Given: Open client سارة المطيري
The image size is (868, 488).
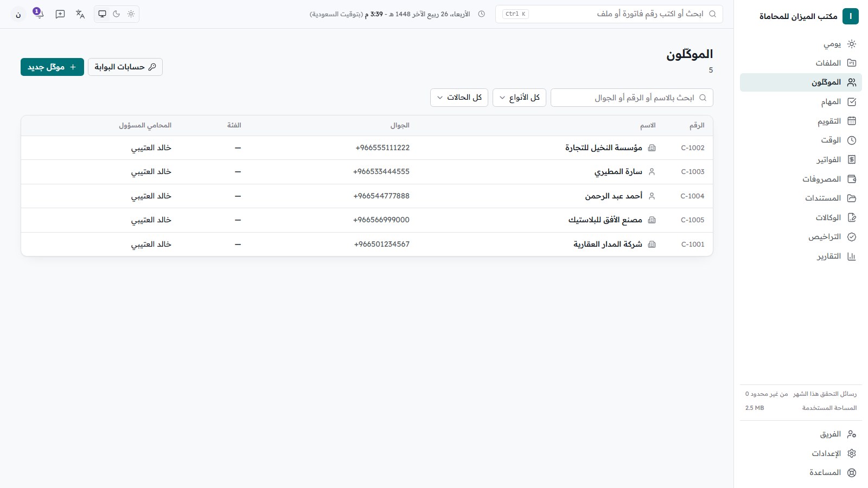Looking at the screenshot, I should tap(618, 172).
